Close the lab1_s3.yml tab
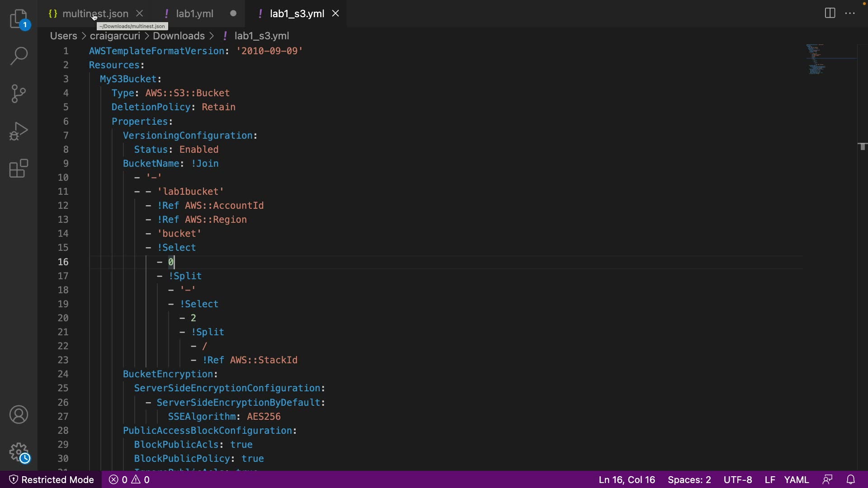This screenshot has height=488, width=868. tap(335, 14)
